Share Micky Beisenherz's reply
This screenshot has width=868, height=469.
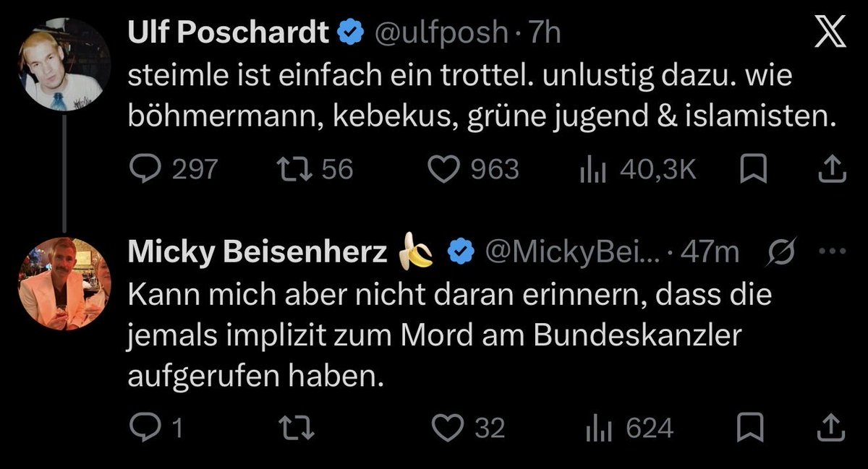point(831,429)
